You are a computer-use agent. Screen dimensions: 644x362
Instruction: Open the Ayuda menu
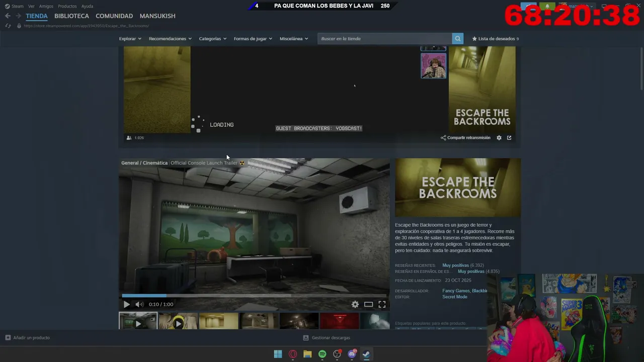88,6
